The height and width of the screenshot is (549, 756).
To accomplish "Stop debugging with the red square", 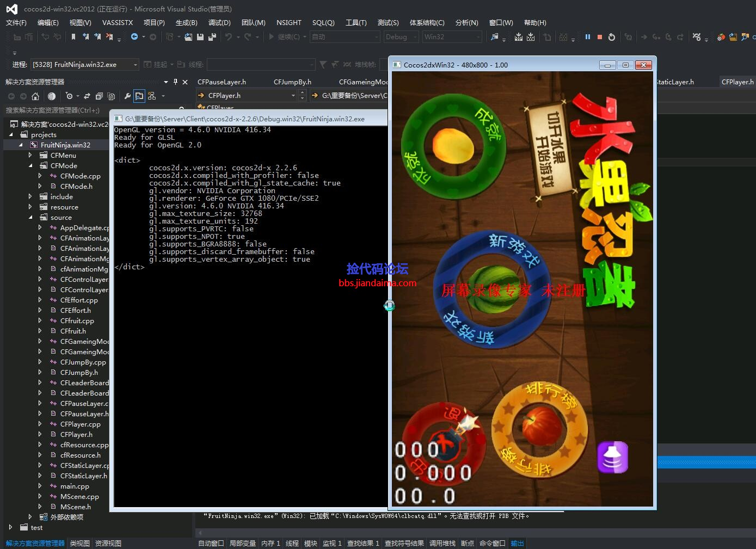I will [x=600, y=36].
